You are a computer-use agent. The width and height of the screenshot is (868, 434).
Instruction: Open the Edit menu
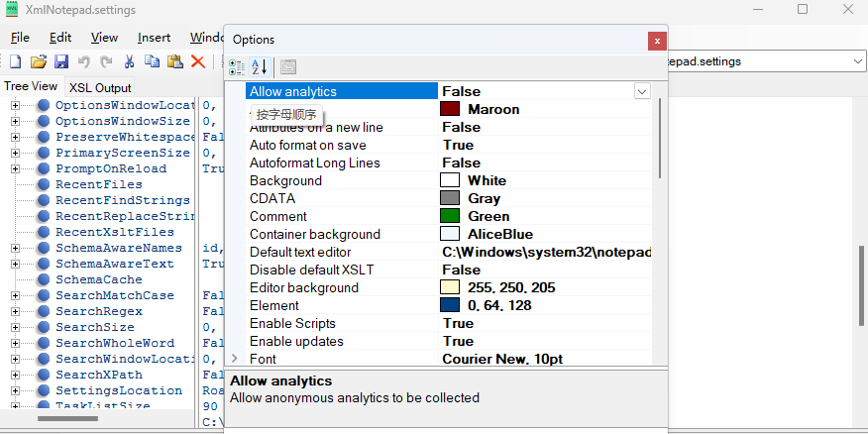[60, 38]
